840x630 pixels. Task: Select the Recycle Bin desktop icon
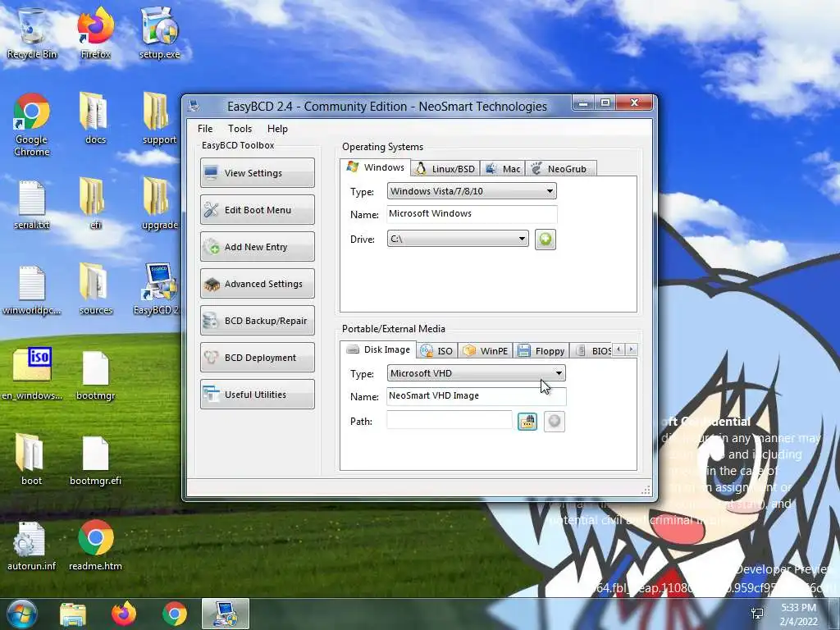[32, 33]
